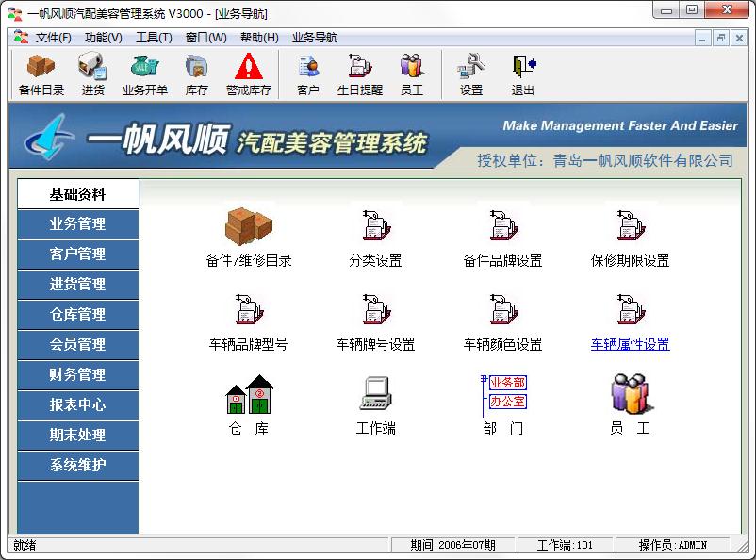756x560 pixels.
Task: Click the 车辆属性设置 hyperlink label
Action: (631, 344)
